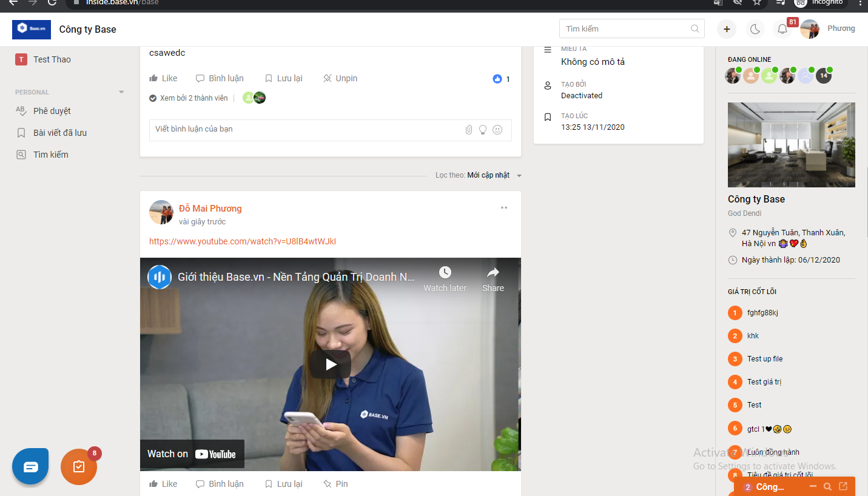The height and width of the screenshot is (496, 868).
Task: Play the YouTube video
Action: pyautogui.click(x=331, y=364)
